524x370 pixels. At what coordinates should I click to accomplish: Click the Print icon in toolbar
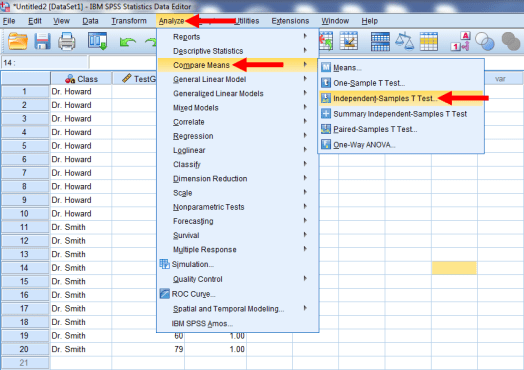pos(67,41)
